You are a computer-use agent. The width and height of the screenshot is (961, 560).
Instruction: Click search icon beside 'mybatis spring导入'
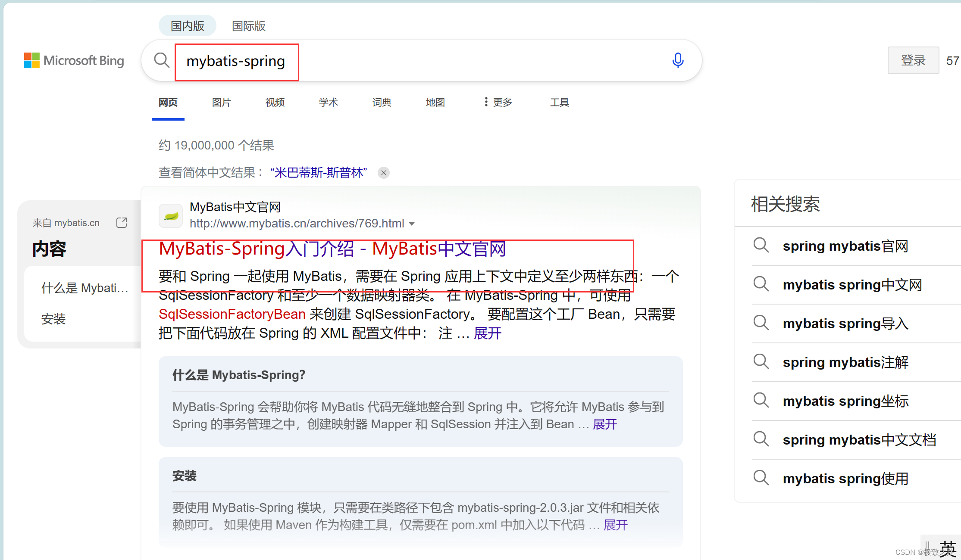(761, 323)
